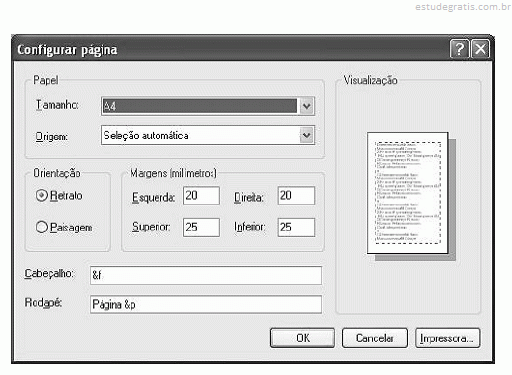Click the Seleção automática combo box
This screenshot has height=375, width=512.
point(208,135)
